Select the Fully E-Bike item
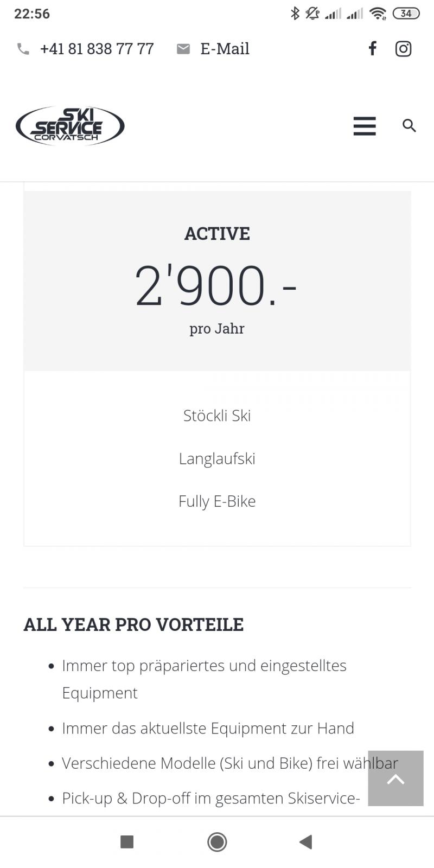Viewport: 434px width, 868px height. click(x=217, y=501)
